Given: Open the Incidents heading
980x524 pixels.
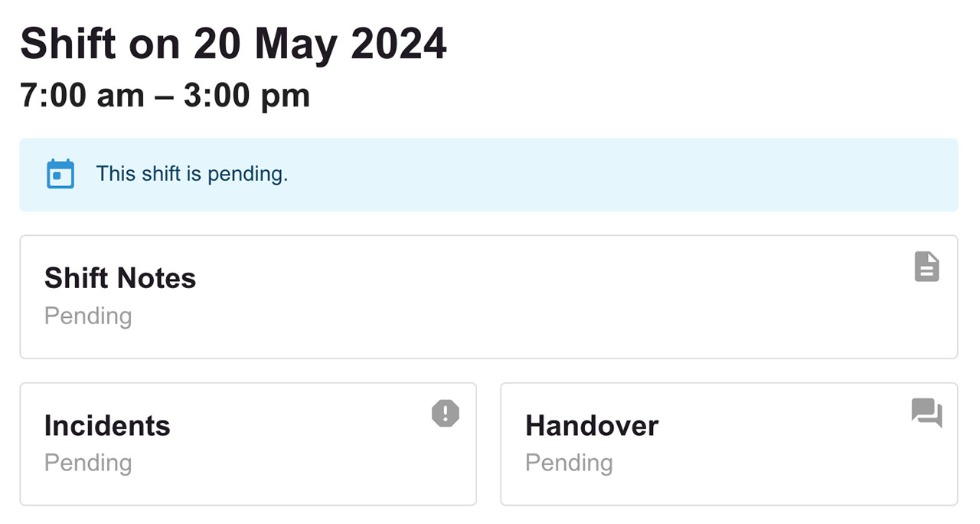Looking at the screenshot, I should coord(107,425).
